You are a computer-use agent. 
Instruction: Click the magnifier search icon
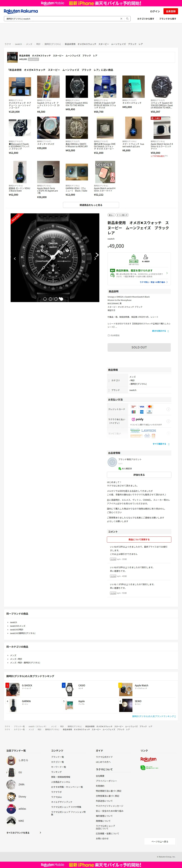tap(127, 19)
